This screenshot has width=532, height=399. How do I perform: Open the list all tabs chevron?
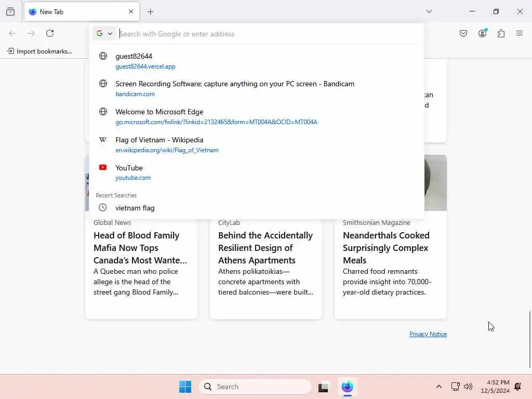pyautogui.click(x=429, y=11)
